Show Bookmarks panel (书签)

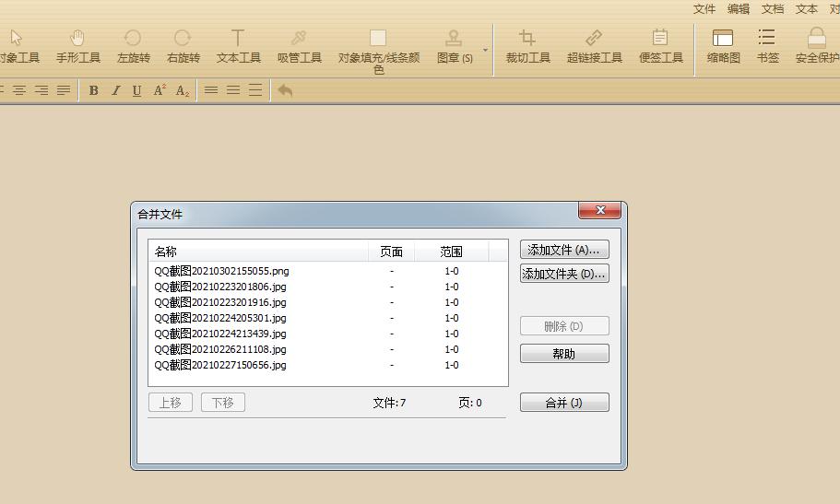pyautogui.click(x=767, y=46)
